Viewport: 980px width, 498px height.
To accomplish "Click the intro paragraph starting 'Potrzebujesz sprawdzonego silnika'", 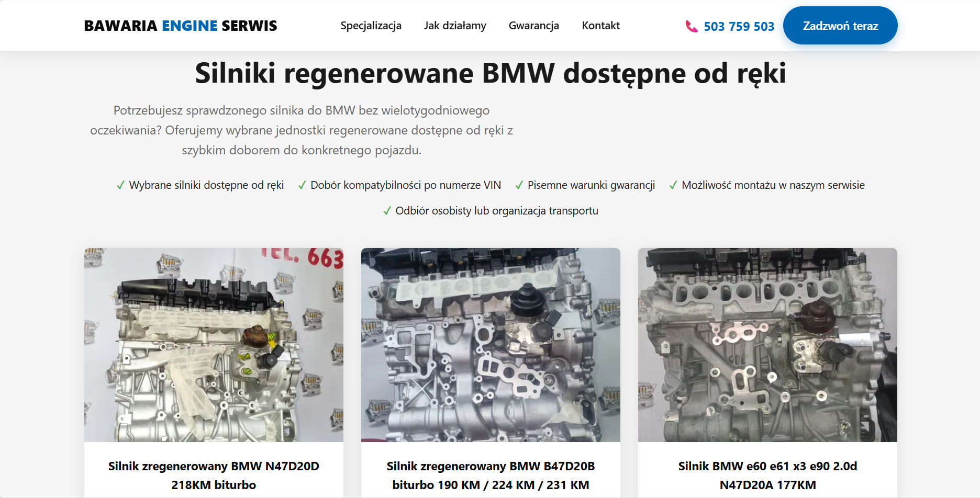I will point(302,130).
